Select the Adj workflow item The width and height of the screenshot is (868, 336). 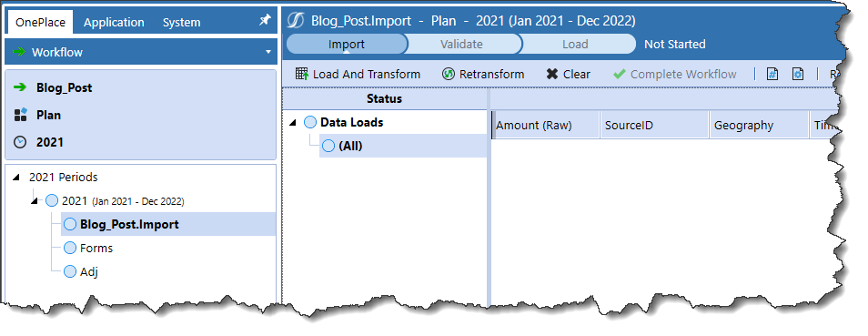tap(89, 271)
